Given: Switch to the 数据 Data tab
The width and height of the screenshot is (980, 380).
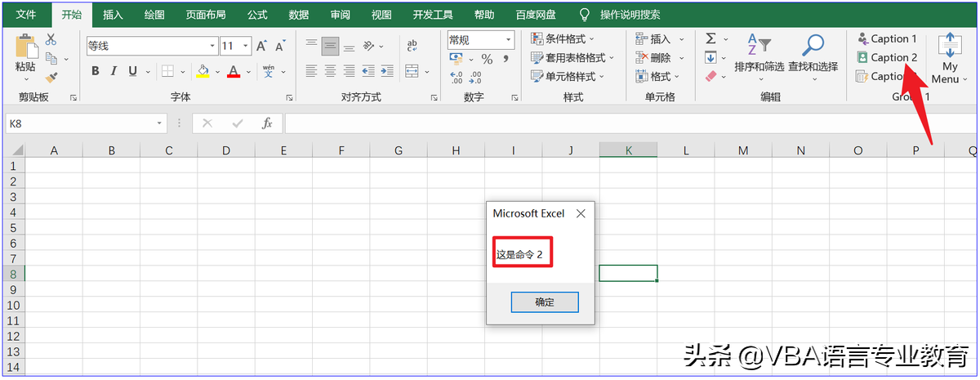Looking at the screenshot, I should point(299,15).
